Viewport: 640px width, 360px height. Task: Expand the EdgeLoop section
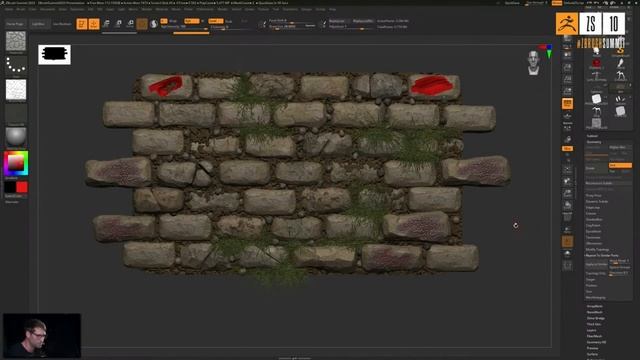pyautogui.click(x=593, y=208)
